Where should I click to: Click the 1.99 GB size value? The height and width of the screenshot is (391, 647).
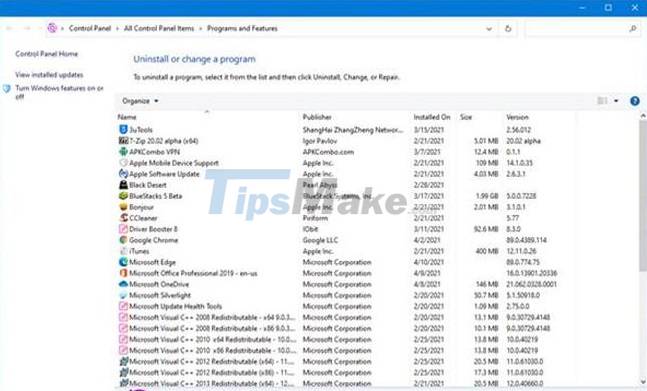pos(487,196)
